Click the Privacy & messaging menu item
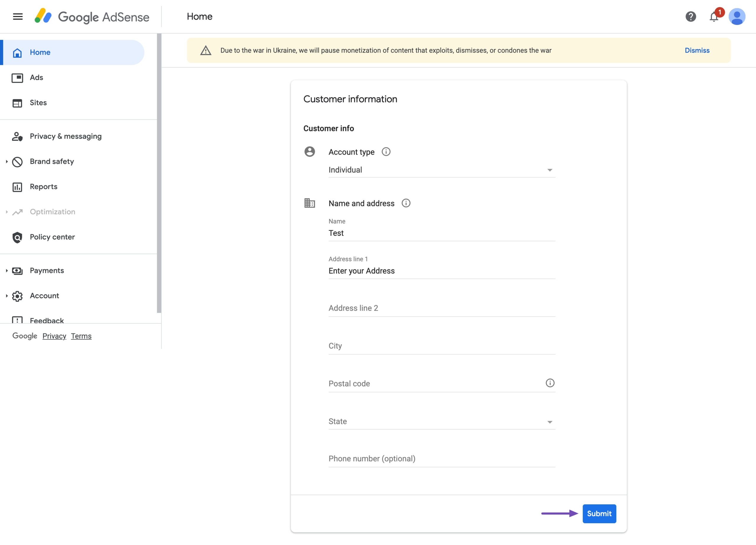 [66, 136]
